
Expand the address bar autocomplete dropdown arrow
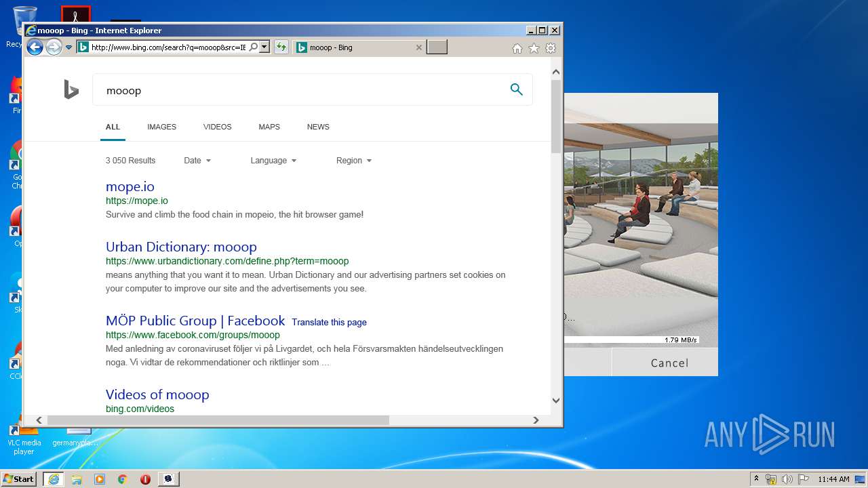(x=264, y=47)
